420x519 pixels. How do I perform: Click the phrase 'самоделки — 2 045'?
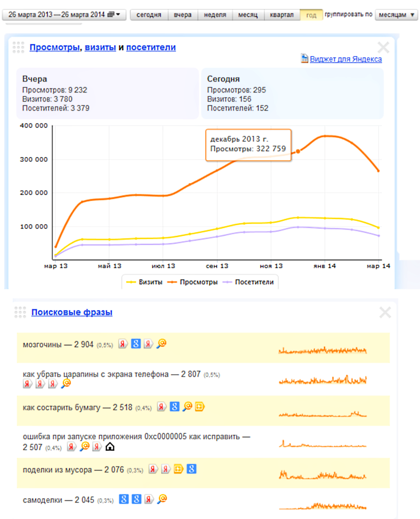point(58,500)
